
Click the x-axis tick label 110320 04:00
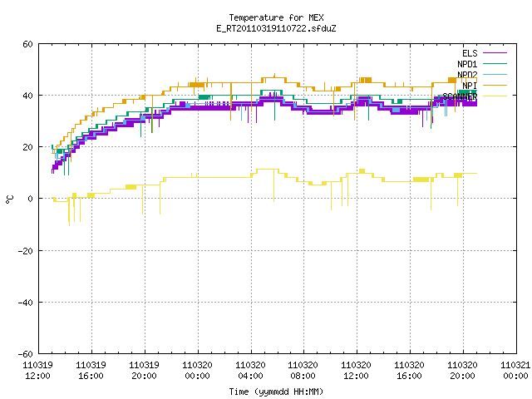(x=250, y=371)
